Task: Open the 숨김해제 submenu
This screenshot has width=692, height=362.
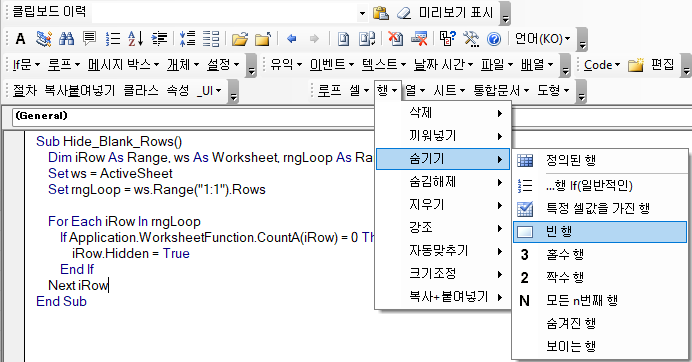Action: pyautogui.click(x=443, y=181)
